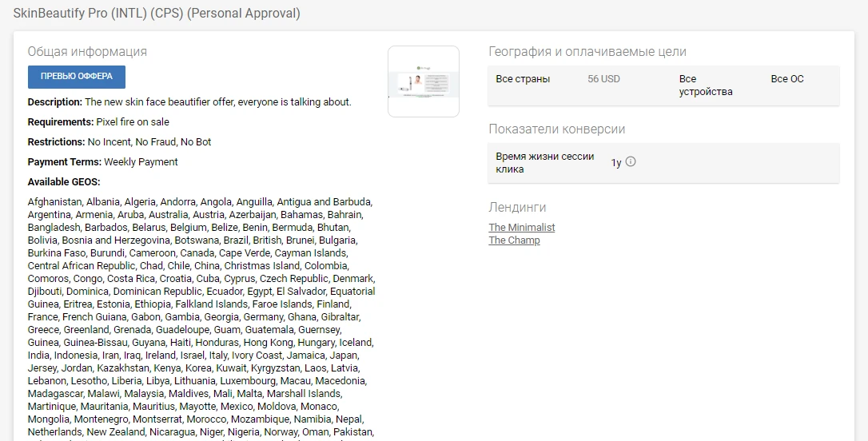Click the Показатели конверсии heading
The height and width of the screenshot is (441, 868).
tap(557, 129)
